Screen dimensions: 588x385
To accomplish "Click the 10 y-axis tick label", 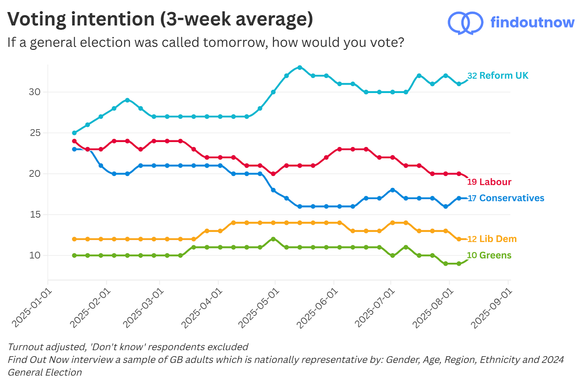I will [35, 255].
